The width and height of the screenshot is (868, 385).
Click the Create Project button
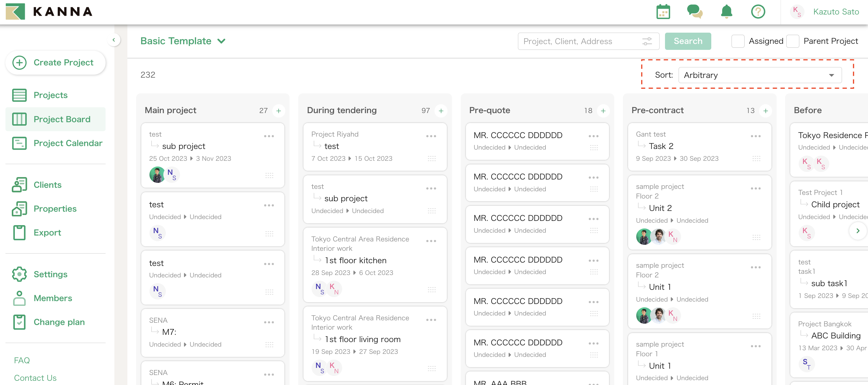[55, 63]
